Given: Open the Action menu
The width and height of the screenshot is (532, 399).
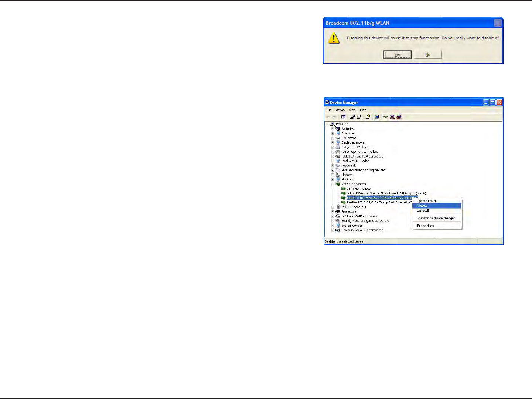Looking at the screenshot, I should tap(340, 110).
